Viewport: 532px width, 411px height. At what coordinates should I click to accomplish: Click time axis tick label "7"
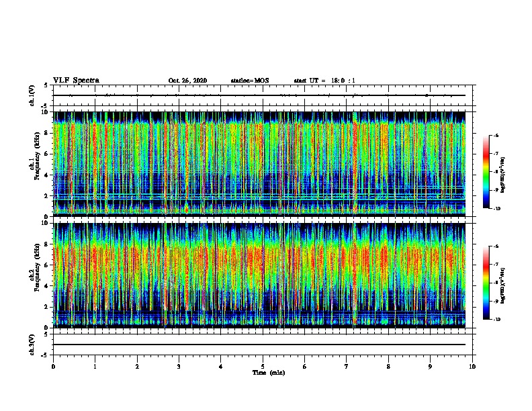tap(347, 366)
